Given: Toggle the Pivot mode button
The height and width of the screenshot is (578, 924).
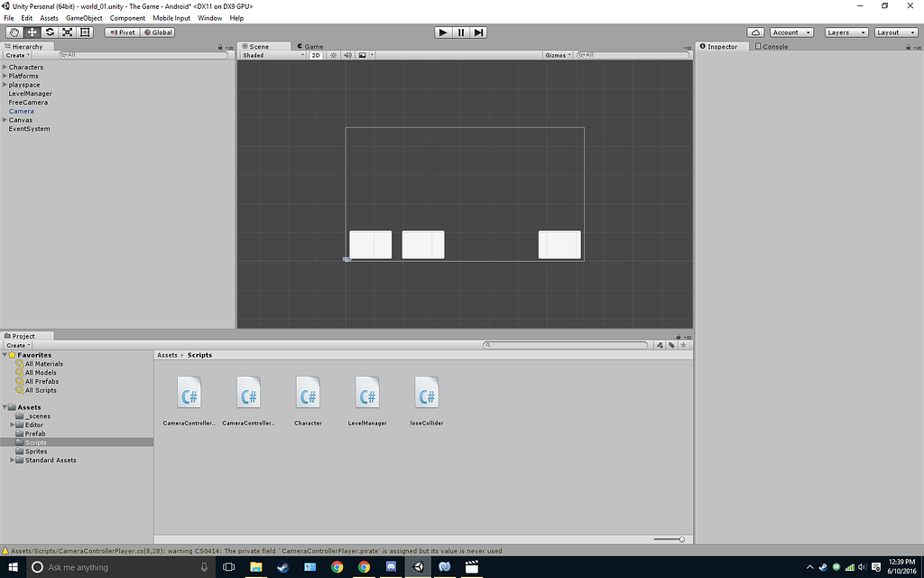Looking at the screenshot, I should pyautogui.click(x=121, y=32).
